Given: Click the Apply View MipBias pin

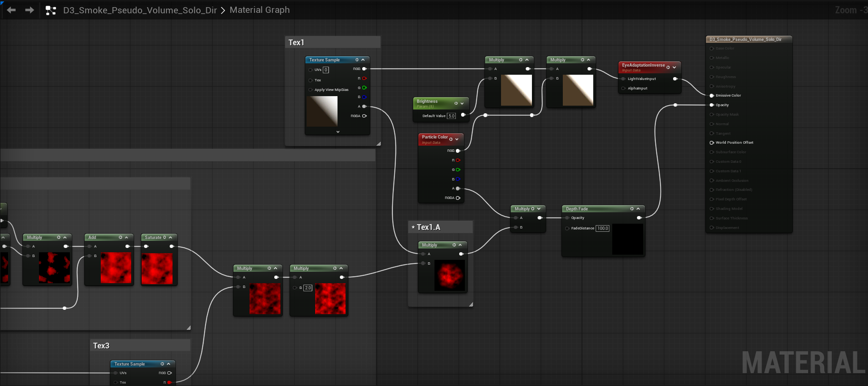Looking at the screenshot, I should pos(310,89).
